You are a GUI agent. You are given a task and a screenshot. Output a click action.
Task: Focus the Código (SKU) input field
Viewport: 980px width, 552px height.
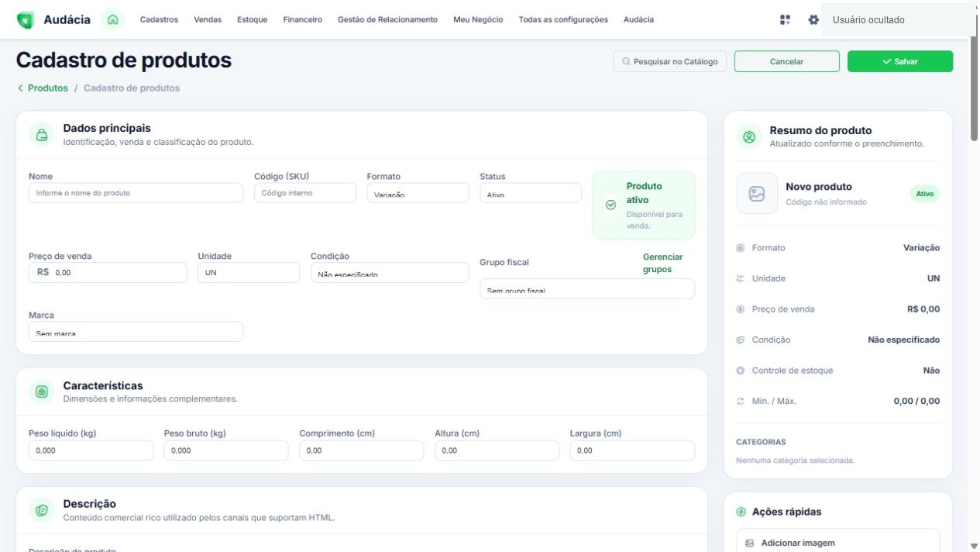305,193
